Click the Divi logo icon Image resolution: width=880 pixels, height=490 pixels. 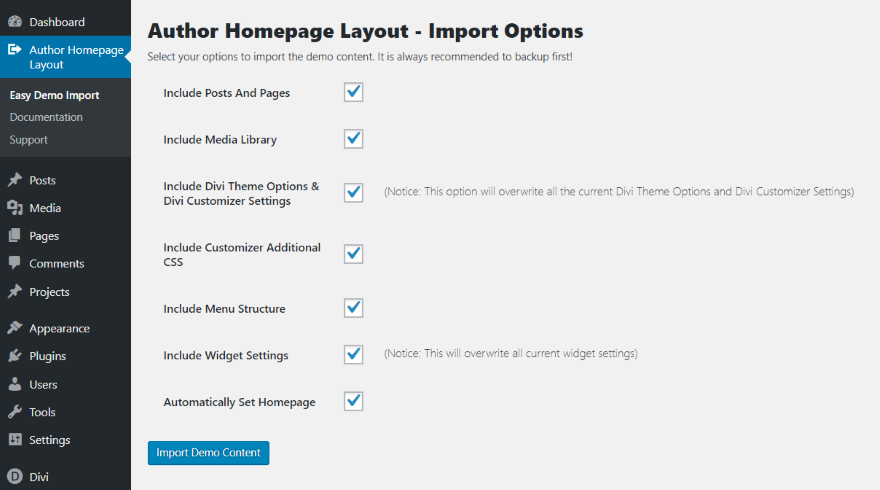click(15, 477)
